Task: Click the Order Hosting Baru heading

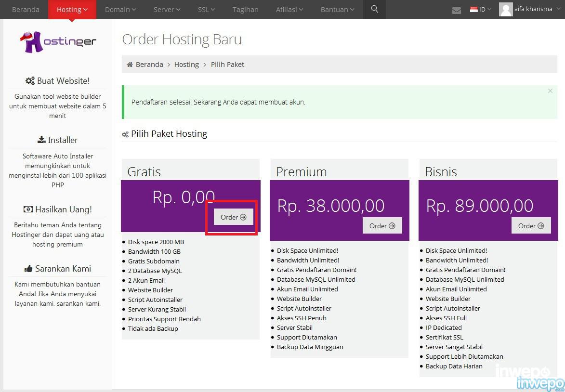Action: pyautogui.click(x=182, y=39)
